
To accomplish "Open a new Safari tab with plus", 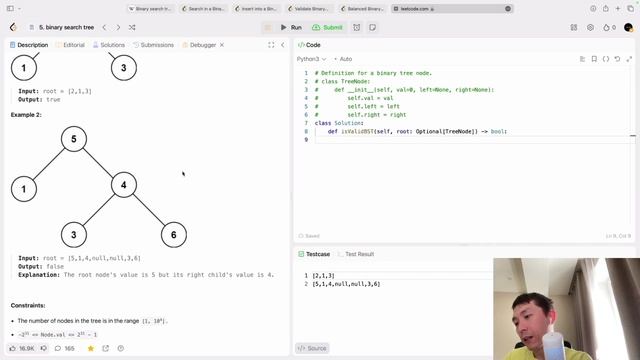I will coord(618,9).
